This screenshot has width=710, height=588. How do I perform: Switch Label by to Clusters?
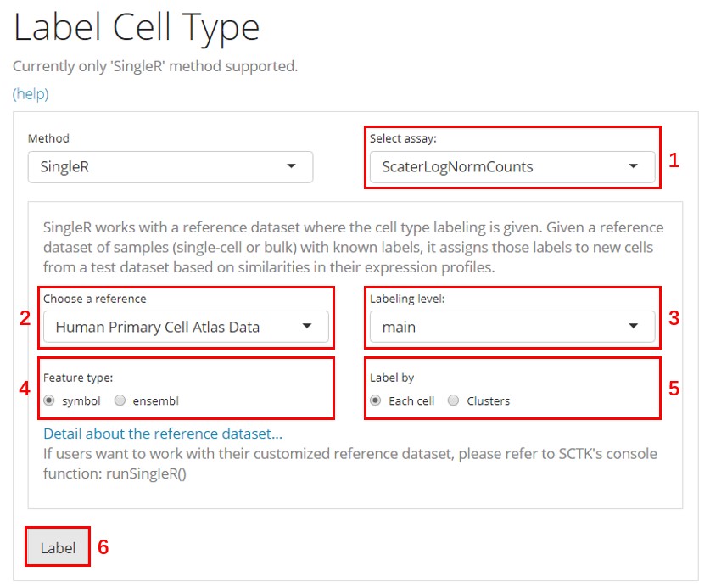pos(454,400)
